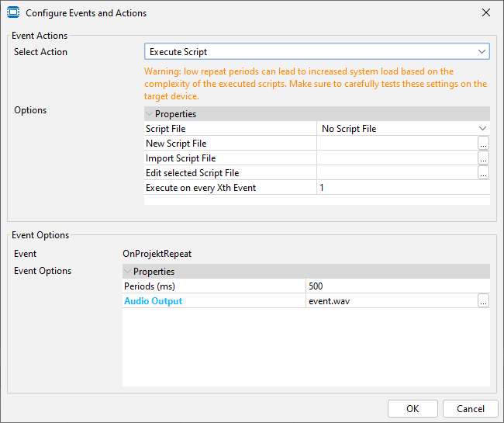This screenshot has width=504, height=423.
Task: Close the Configure Events dialog
Action: coord(486,13)
